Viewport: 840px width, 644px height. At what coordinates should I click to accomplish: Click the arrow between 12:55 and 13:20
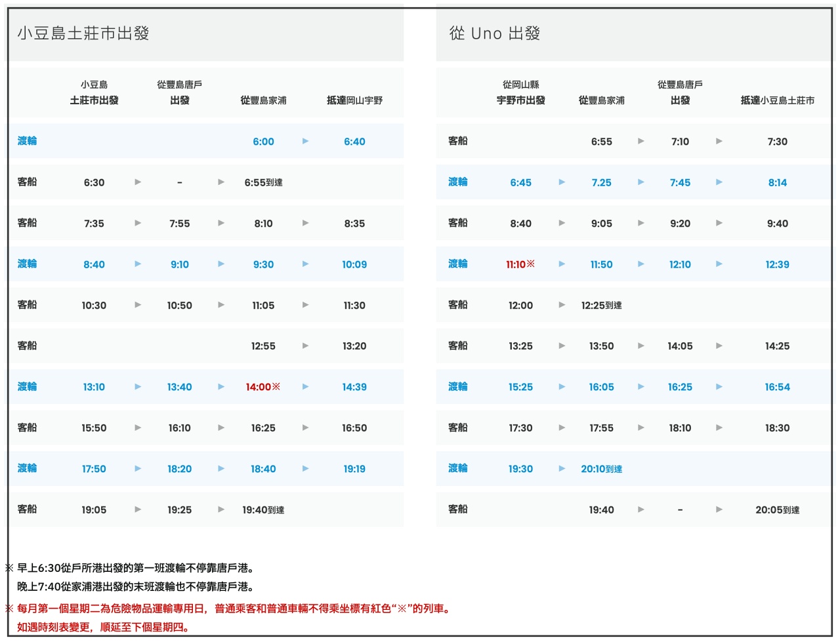tap(305, 346)
